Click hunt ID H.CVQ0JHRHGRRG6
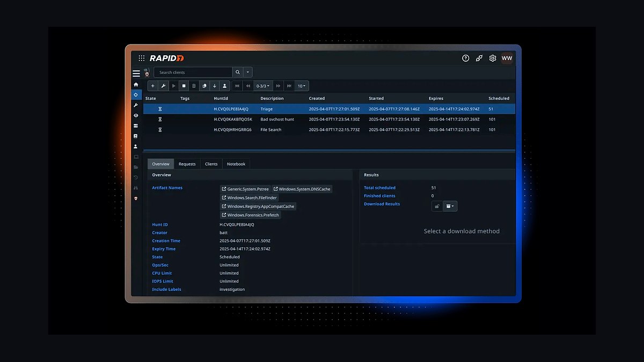This screenshot has width=644, height=362. pyautogui.click(x=232, y=129)
